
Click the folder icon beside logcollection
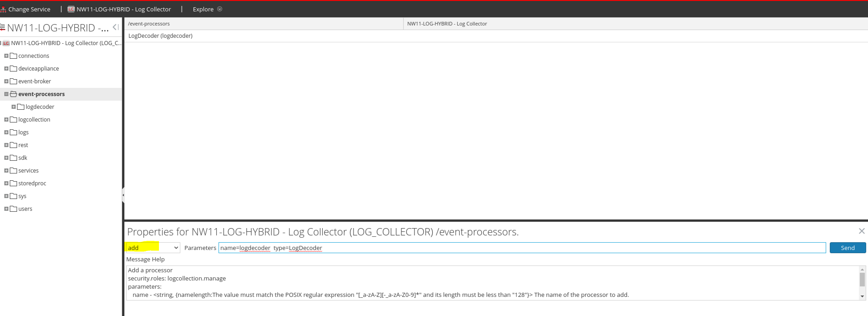pyautogui.click(x=13, y=119)
